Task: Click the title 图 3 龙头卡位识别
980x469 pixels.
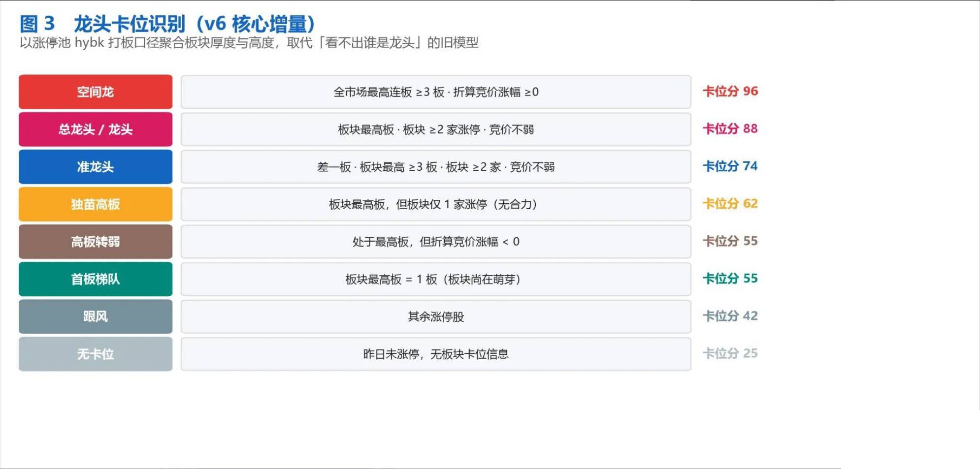Action: coord(102,24)
